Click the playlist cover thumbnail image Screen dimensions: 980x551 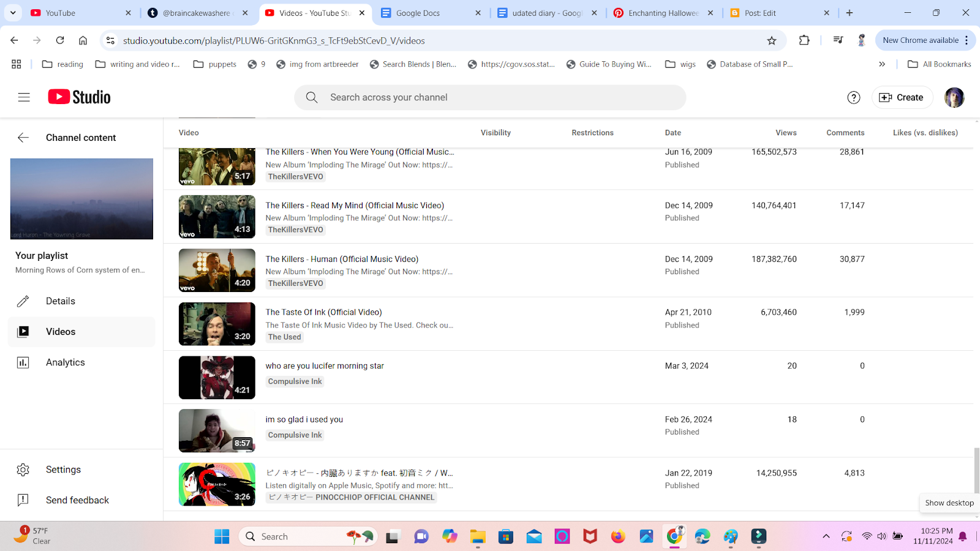81,199
